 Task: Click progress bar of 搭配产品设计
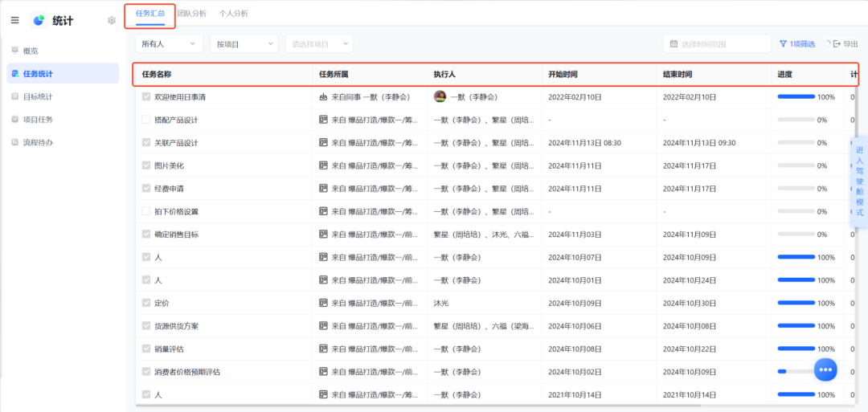[796, 120]
